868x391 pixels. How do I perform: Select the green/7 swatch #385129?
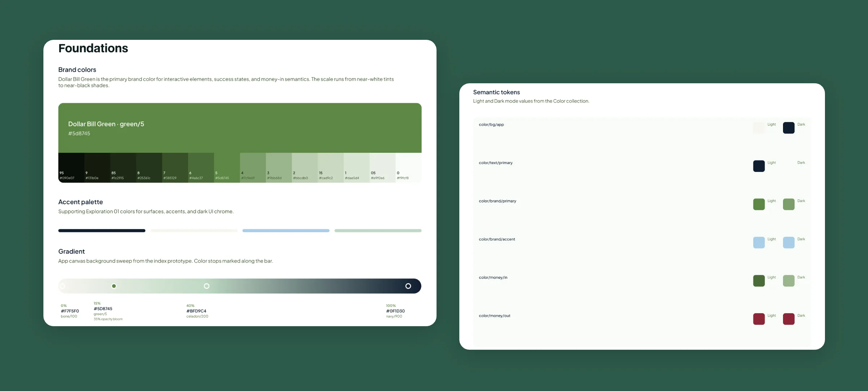175,168
